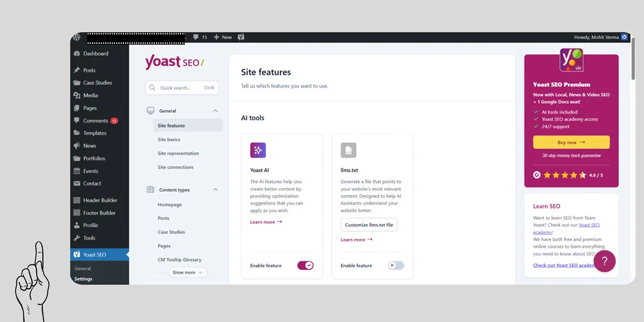This screenshot has height=322, width=644.
Task: Expand Show more under content types
Action: pyautogui.click(x=187, y=272)
